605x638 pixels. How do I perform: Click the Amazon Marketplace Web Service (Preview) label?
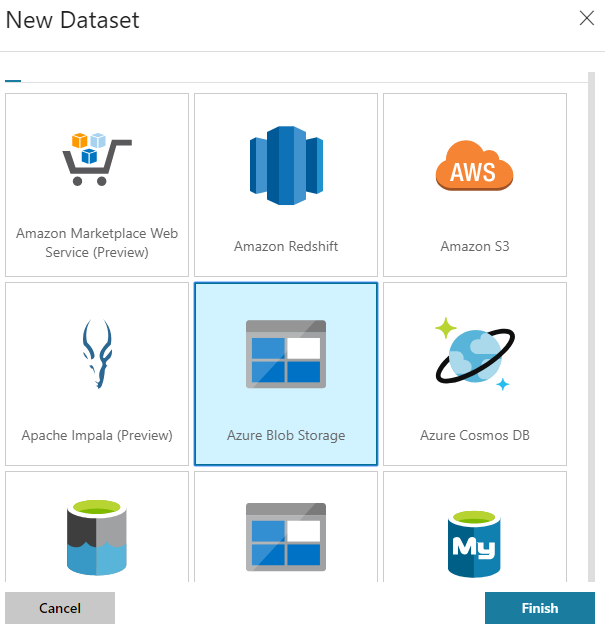[x=97, y=243]
